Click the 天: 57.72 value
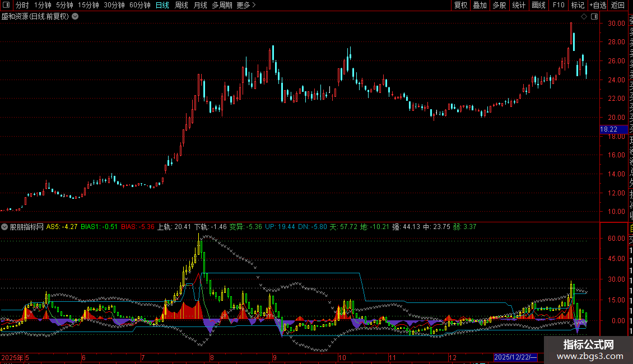 tap(343, 227)
